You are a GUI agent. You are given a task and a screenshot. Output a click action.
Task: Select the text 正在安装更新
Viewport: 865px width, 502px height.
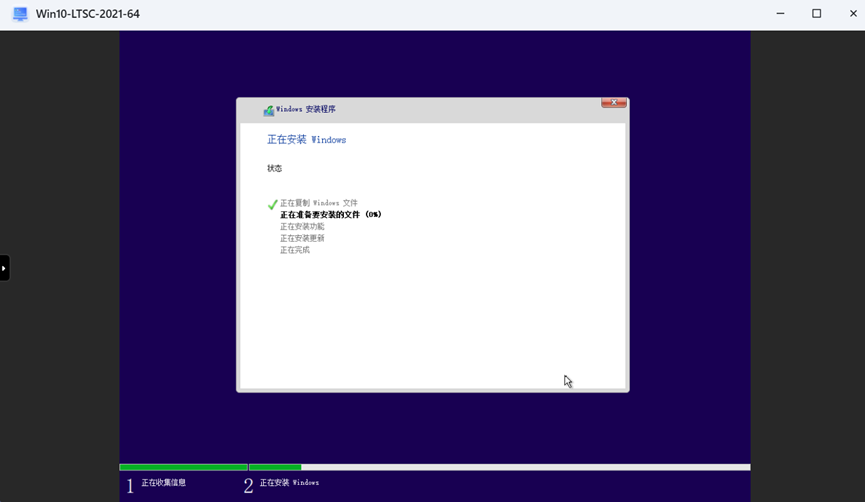[302, 238]
